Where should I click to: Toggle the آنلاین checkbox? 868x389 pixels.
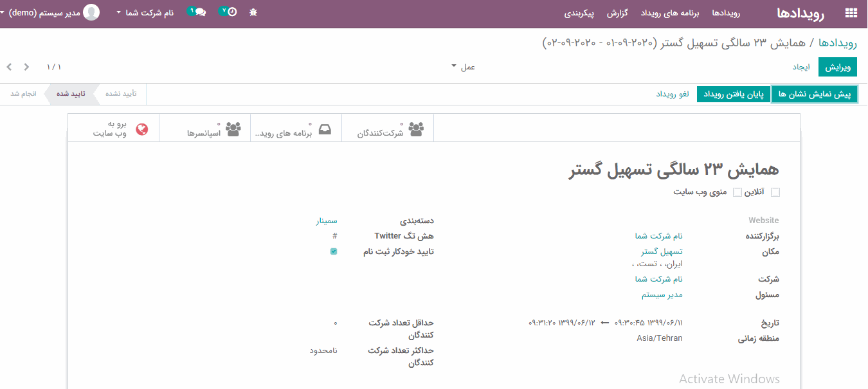[x=775, y=192]
